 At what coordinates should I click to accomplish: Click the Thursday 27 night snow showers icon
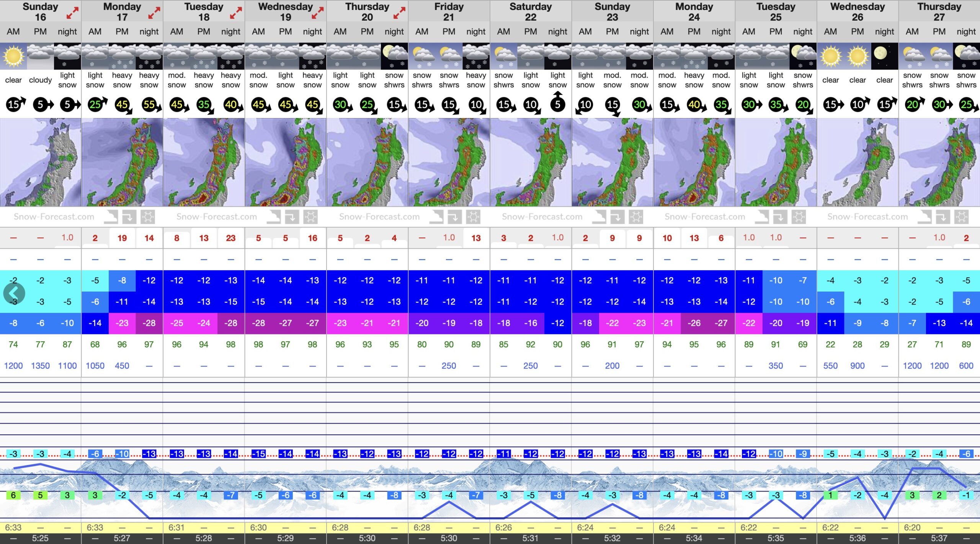(x=966, y=56)
